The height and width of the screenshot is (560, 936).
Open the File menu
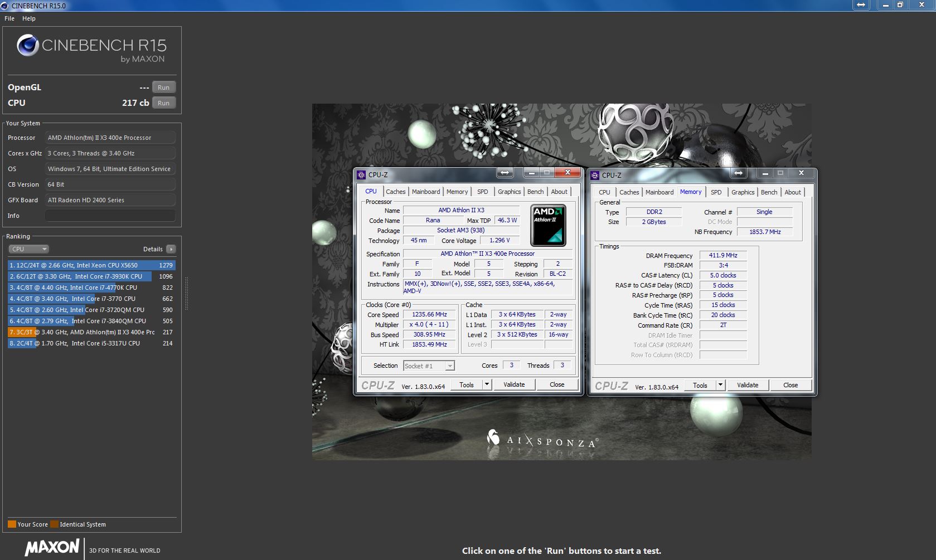point(9,18)
